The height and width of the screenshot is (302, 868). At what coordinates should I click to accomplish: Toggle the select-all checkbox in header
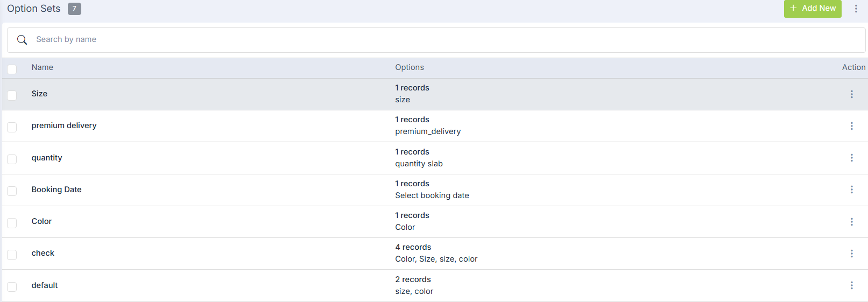pyautogui.click(x=12, y=69)
